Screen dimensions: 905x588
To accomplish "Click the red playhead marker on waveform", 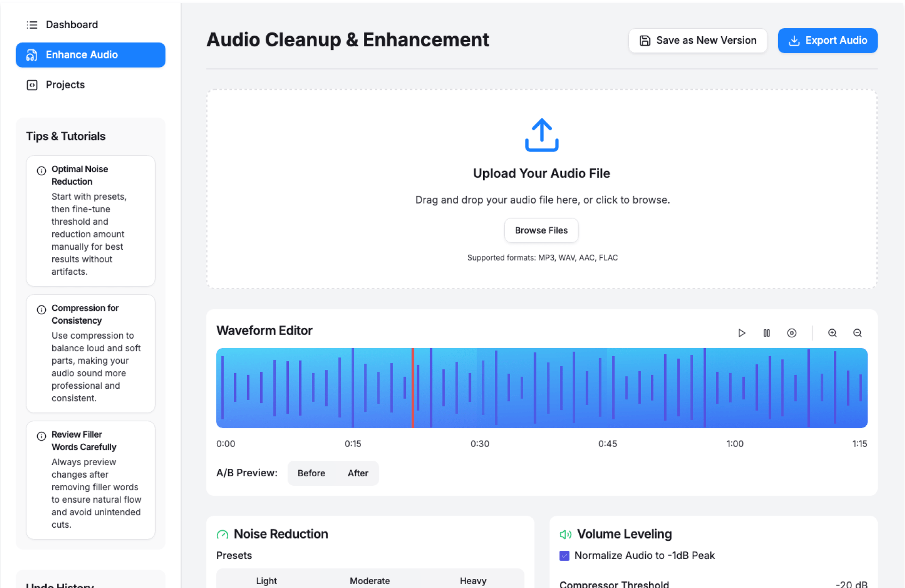I will click(413, 388).
